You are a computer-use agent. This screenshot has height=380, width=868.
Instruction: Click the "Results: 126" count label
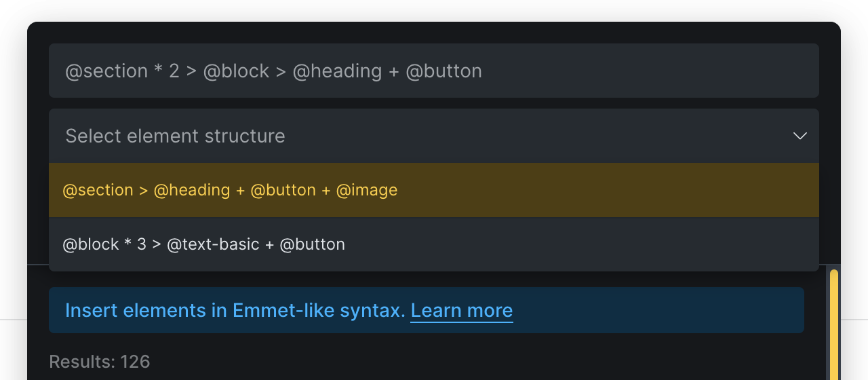pos(100,362)
